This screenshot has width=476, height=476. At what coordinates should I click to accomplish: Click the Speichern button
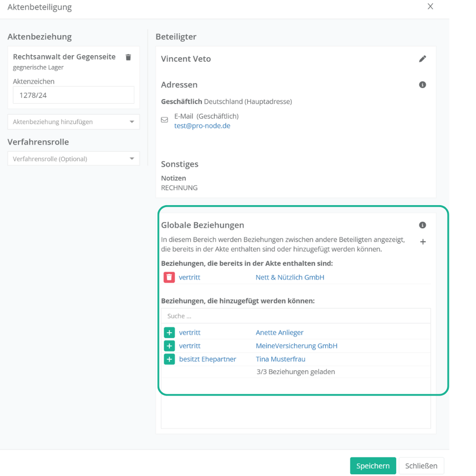(373, 466)
